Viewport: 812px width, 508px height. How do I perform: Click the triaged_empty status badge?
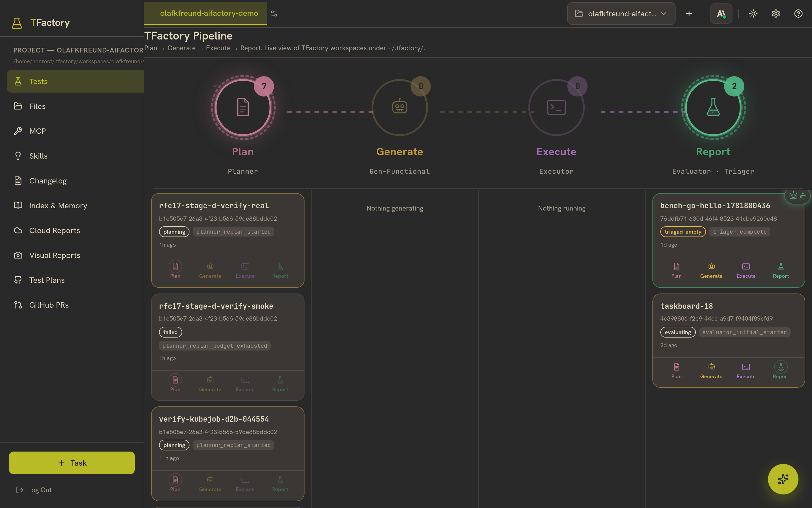tap(683, 231)
